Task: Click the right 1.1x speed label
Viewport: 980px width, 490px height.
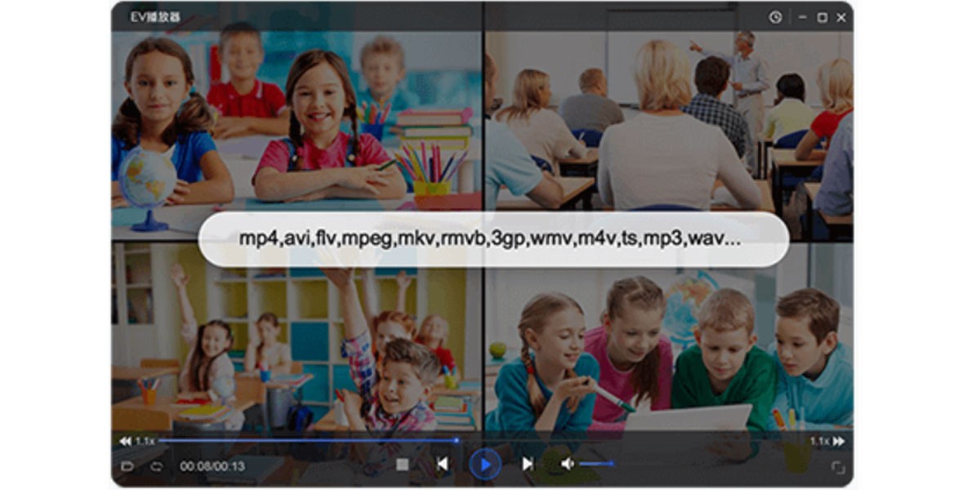Action: pos(818,441)
